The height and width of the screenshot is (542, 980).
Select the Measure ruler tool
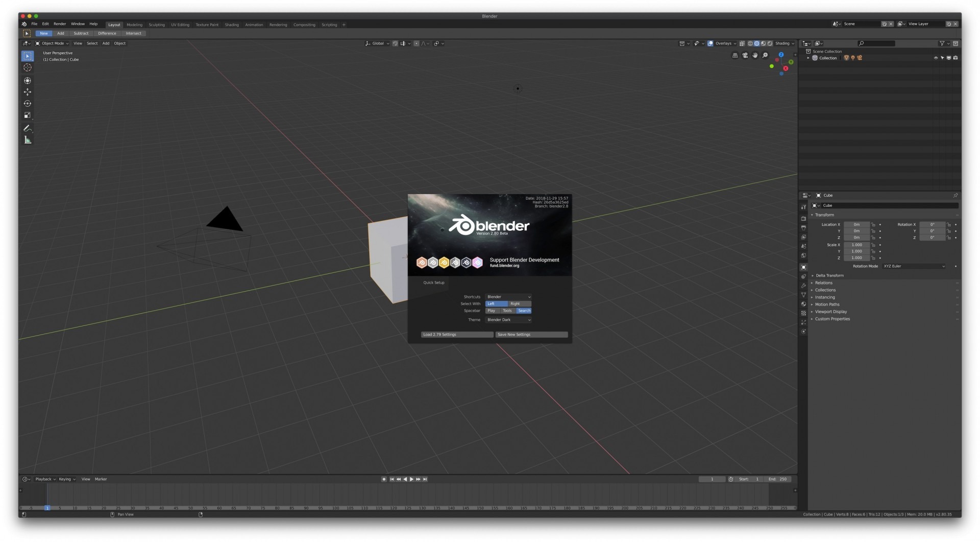coord(28,140)
